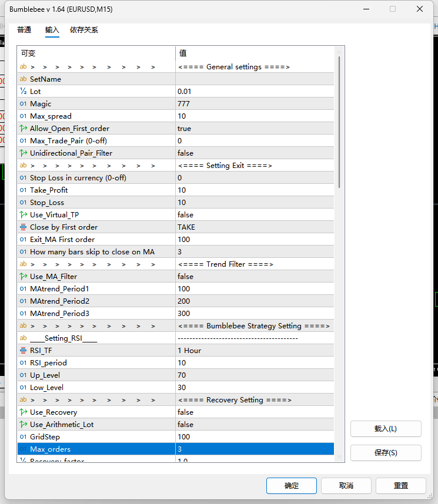Open Close by First order TAKE dropdown

(x=255, y=227)
